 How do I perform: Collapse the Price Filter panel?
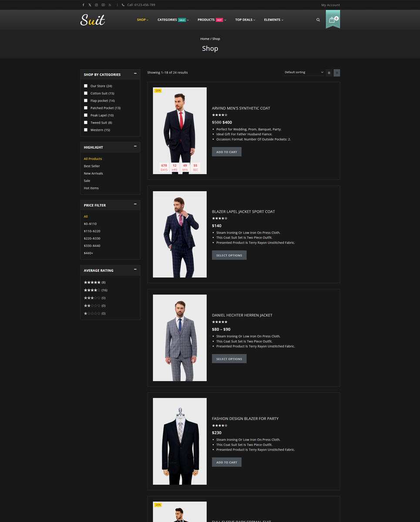click(135, 204)
